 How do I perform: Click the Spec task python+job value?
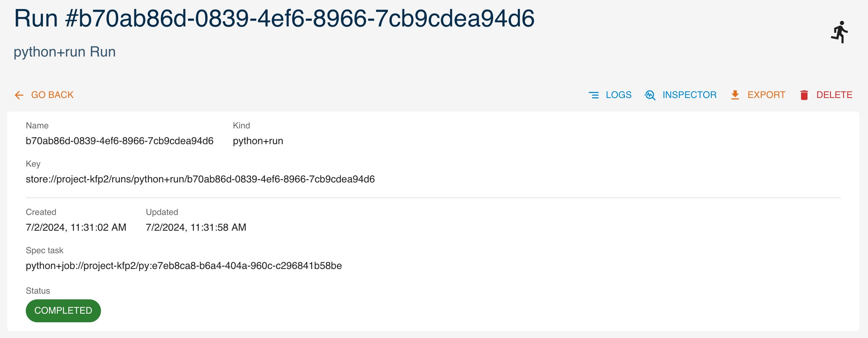tap(184, 266)
